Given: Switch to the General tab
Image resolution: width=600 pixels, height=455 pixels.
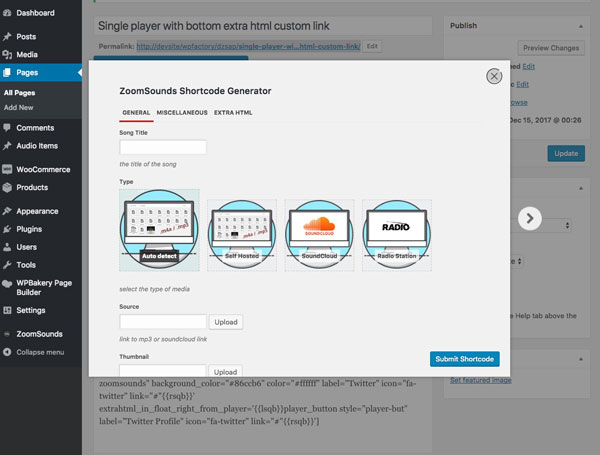Looking at the screenshot, I should coord(136,113).
